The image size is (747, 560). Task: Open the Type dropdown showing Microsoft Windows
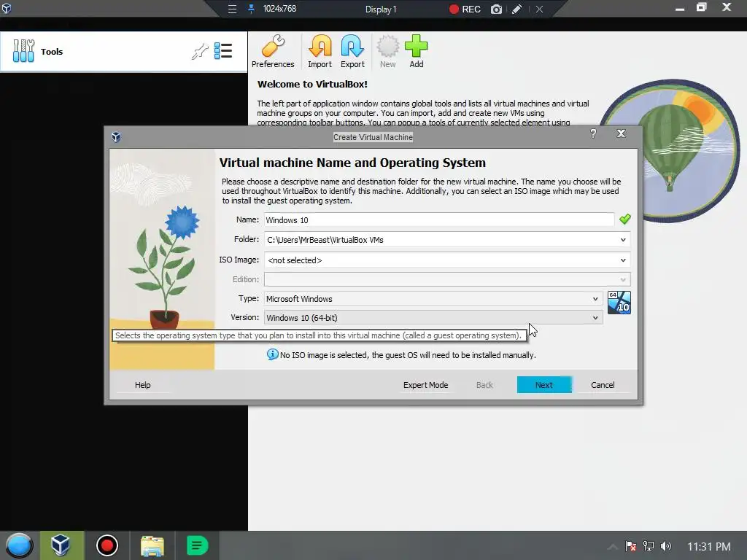pyautogui.click(x=433, y=298)
